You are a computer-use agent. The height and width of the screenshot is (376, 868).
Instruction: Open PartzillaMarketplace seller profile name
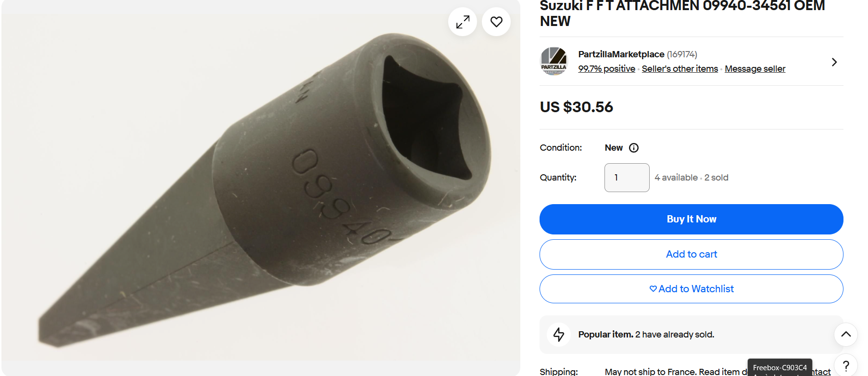(621, 54)
